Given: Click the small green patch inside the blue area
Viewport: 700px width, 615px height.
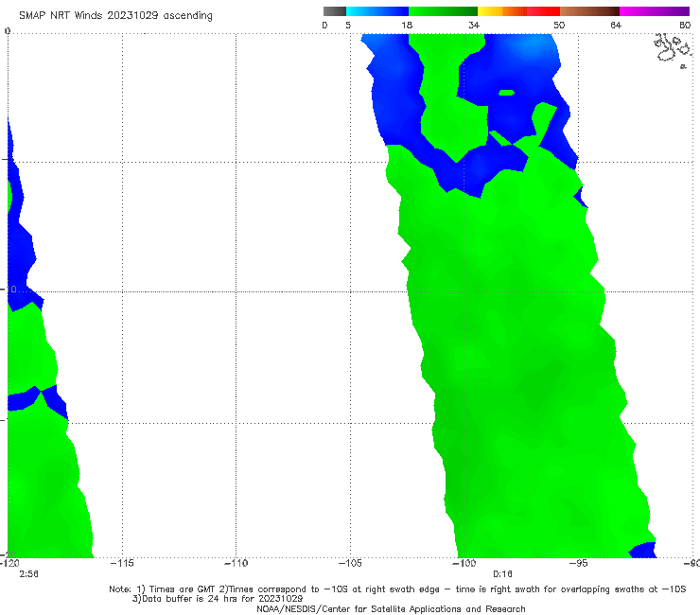Looking at the screenshot, I should click(506, 93).
